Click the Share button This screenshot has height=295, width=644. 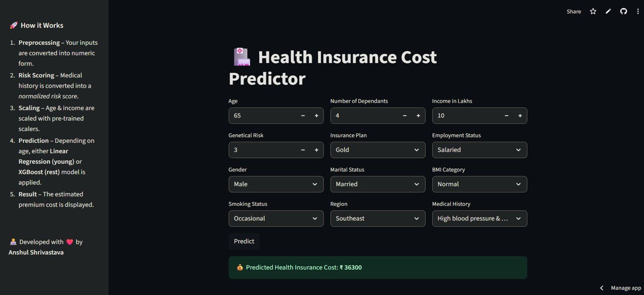[574, 12]
